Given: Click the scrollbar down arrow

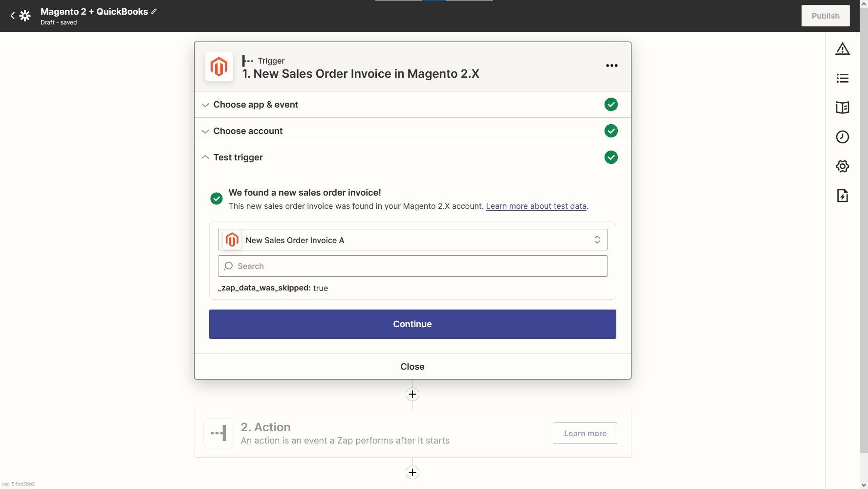Looking at the screenshot, I should [864, 485].
